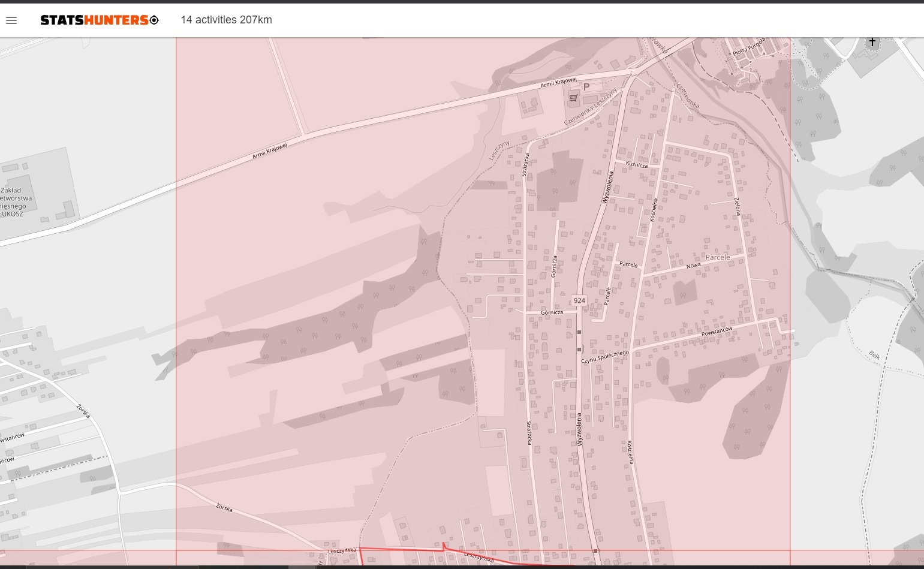This screenshot has width=924, height=569.
Task: Click the 14 activities 207km summary
Action: tap(226, 20)
